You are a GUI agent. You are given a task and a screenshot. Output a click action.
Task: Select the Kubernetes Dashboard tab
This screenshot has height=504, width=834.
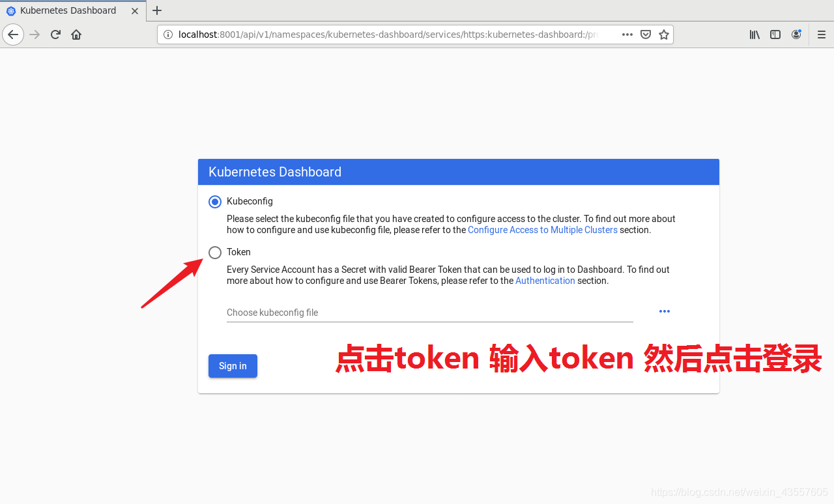[x=72, y=10]
